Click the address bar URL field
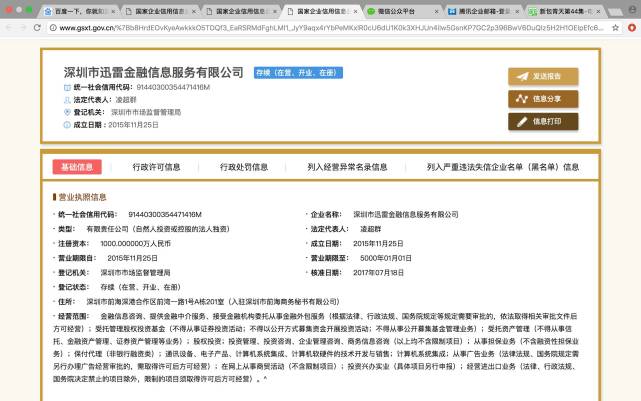Screen dimensions: 641x401 331,28
